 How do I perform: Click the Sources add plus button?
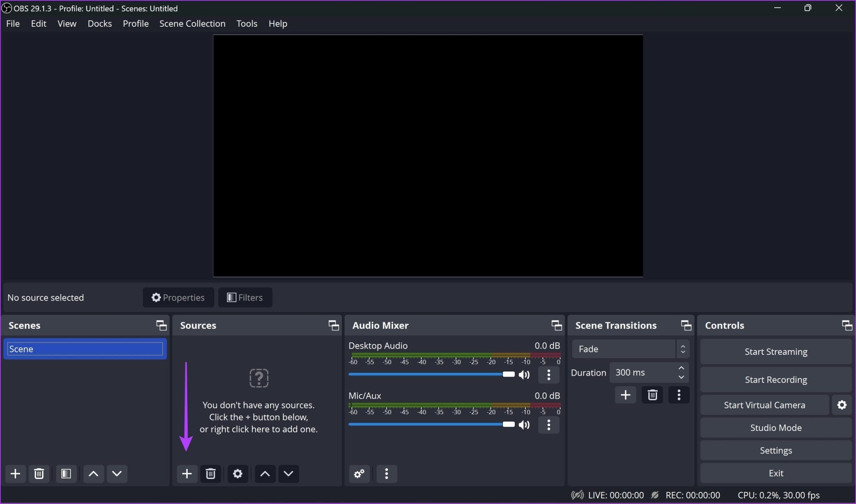coord(187,473)
